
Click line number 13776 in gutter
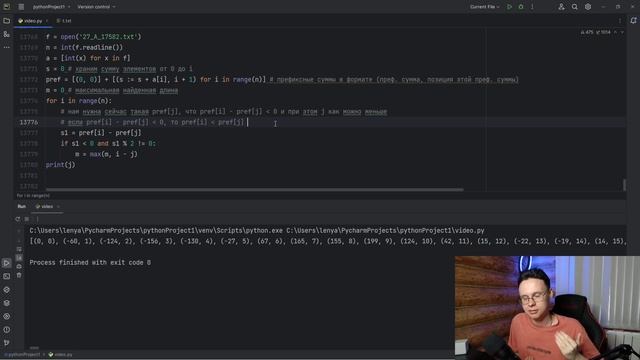29,122
